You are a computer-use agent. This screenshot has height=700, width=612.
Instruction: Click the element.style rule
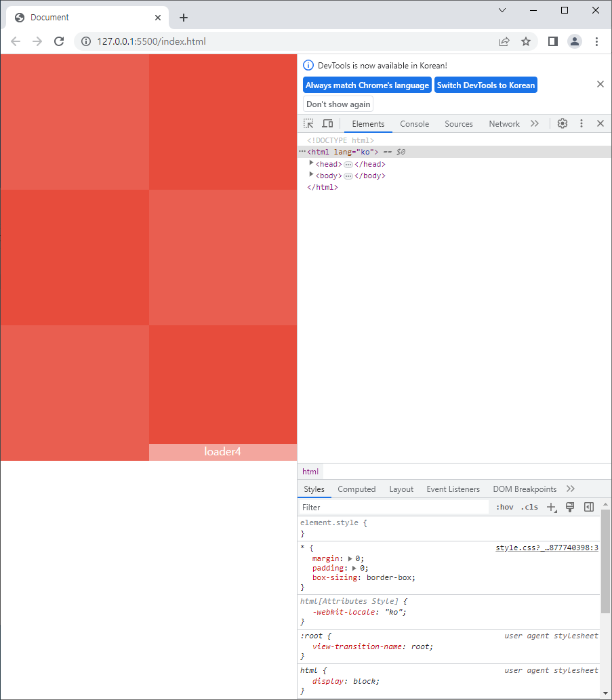pos(449,528)
